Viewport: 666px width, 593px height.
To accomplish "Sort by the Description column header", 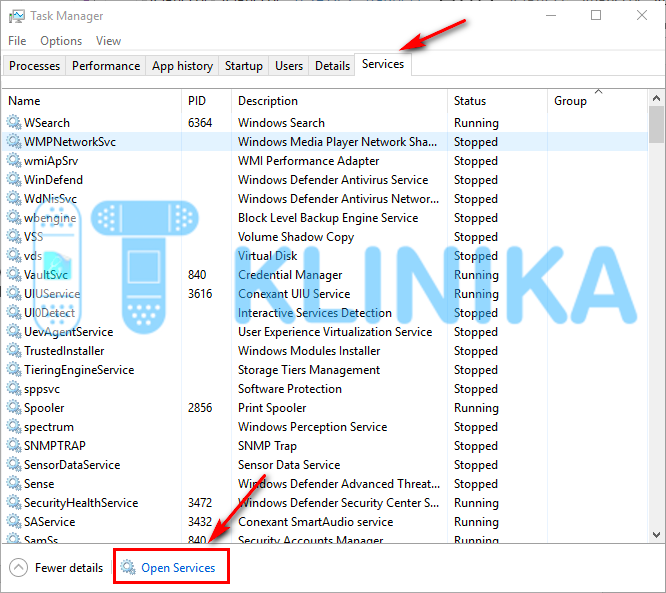I will (x=268, y=101).
